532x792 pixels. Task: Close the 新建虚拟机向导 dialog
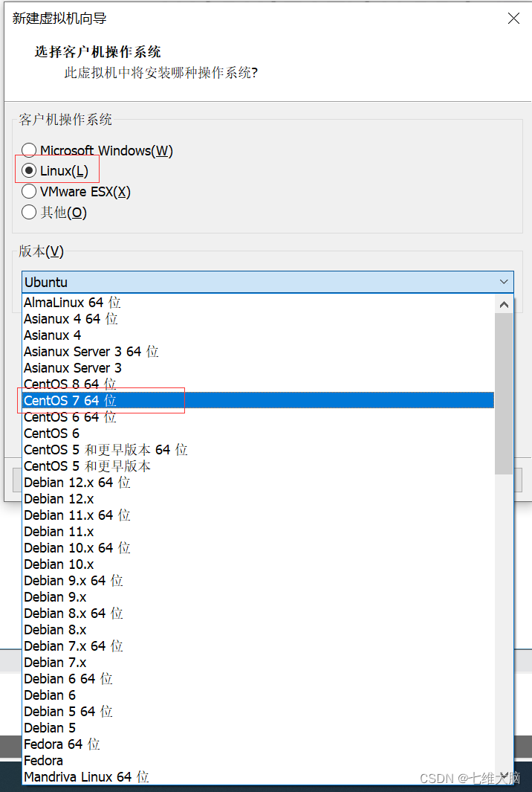tap(513, 19)
